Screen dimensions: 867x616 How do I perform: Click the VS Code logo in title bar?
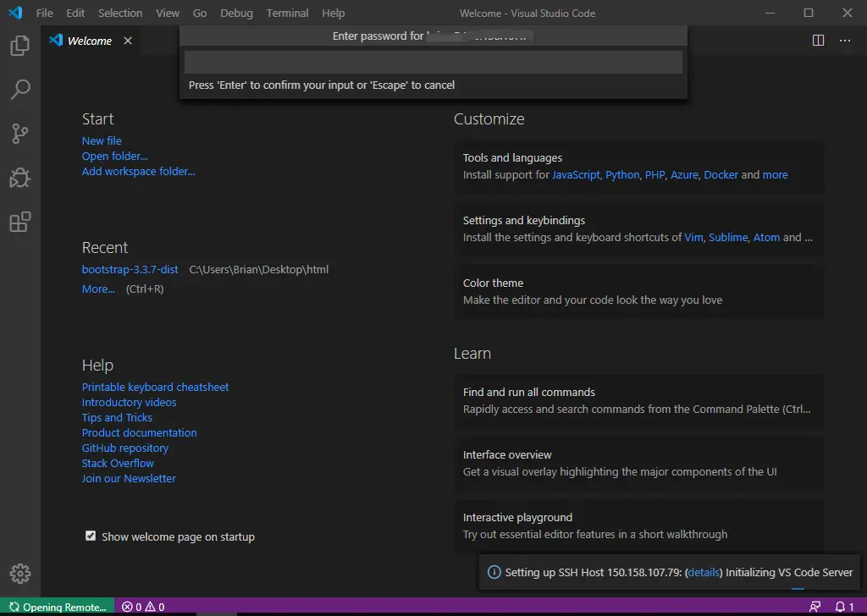click(15, 12)
